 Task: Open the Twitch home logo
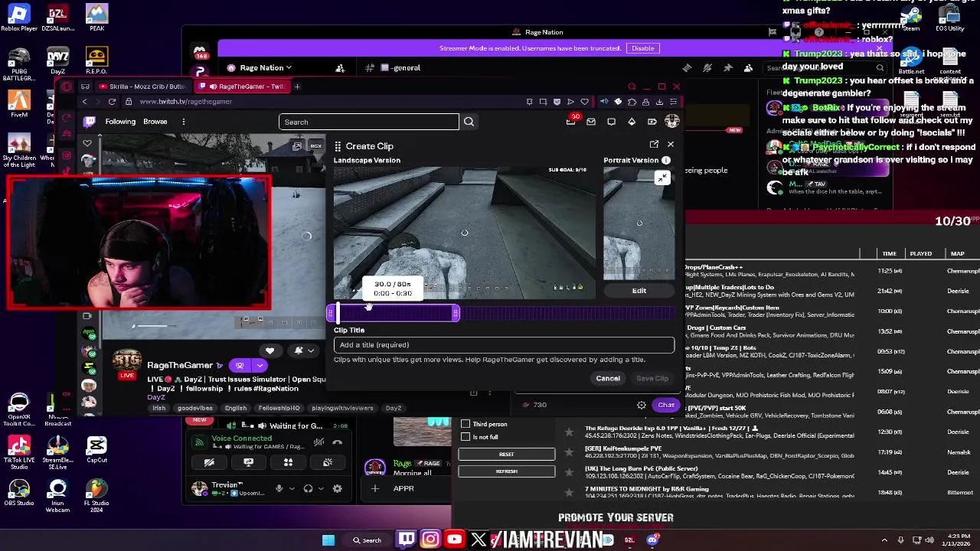90,121
